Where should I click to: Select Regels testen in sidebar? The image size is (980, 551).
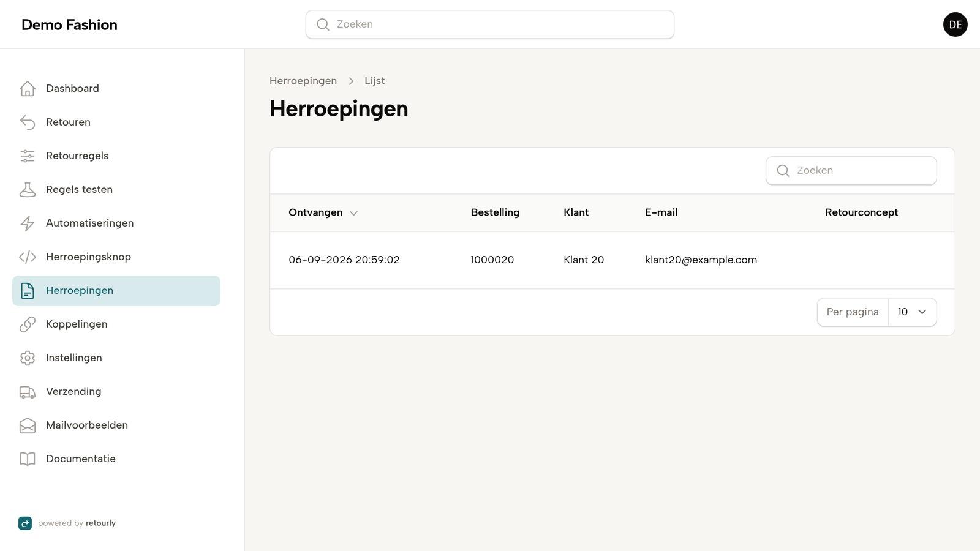tap(116, 190)
